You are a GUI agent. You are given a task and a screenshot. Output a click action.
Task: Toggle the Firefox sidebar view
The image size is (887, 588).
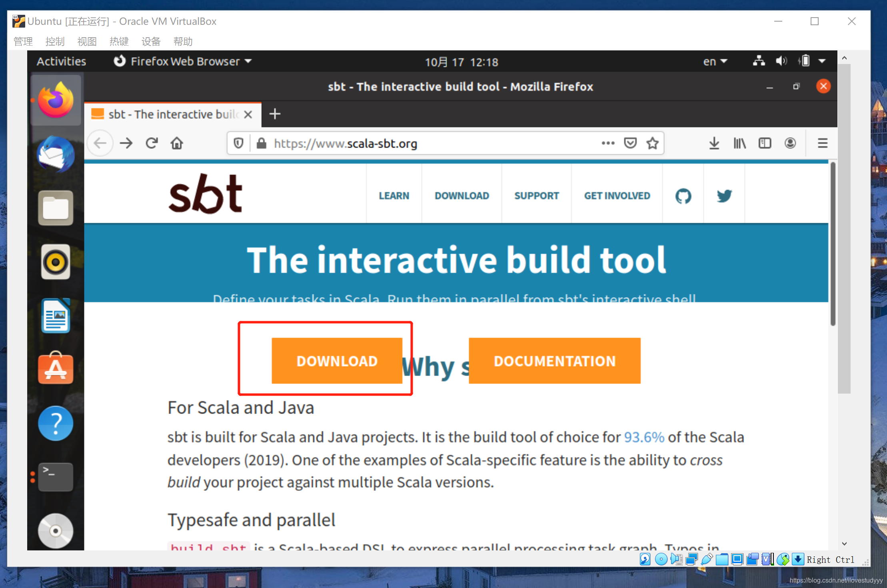click(x=765, y=143)
